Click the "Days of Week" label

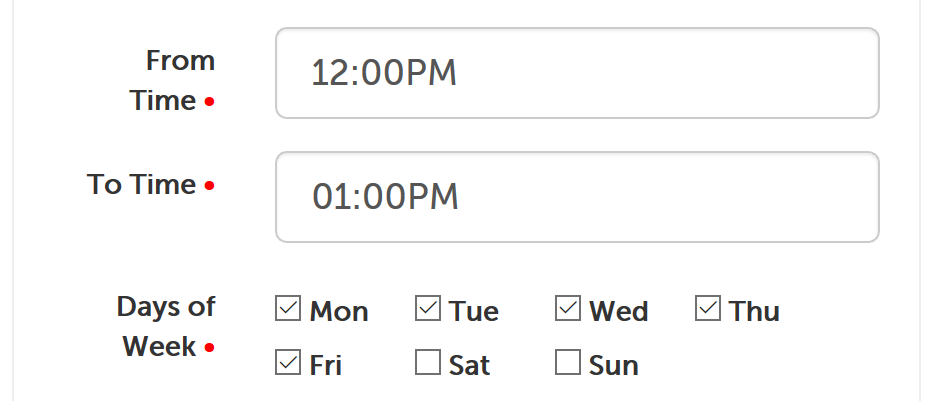[x=165, y=326]
